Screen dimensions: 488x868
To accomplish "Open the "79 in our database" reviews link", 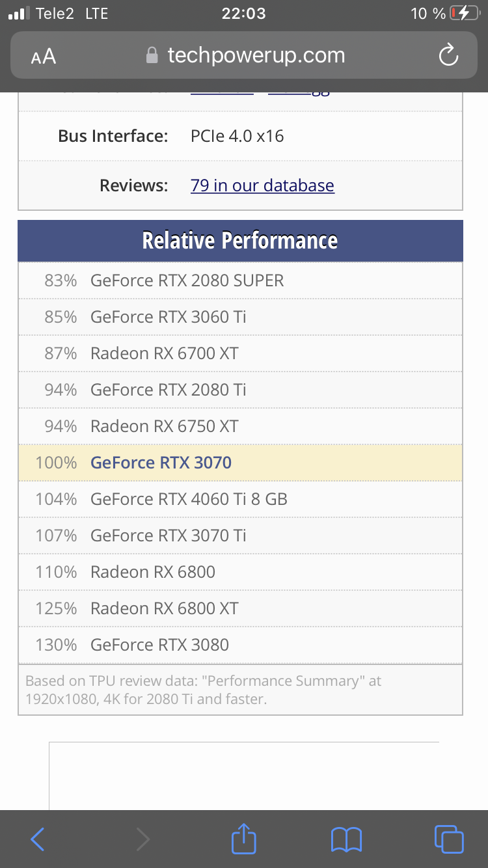I will coord(262,185).
